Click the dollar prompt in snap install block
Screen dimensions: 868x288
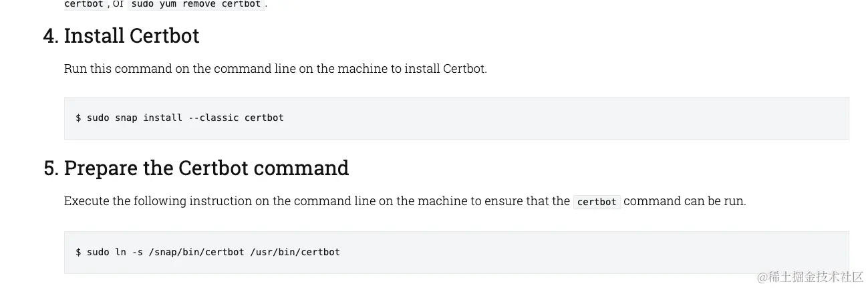(x=78, y=118)
